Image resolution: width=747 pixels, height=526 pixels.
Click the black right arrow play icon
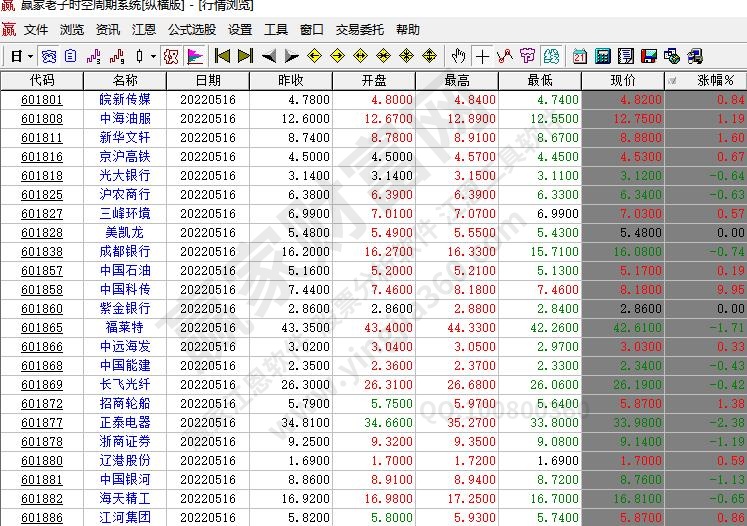(292, 56)
